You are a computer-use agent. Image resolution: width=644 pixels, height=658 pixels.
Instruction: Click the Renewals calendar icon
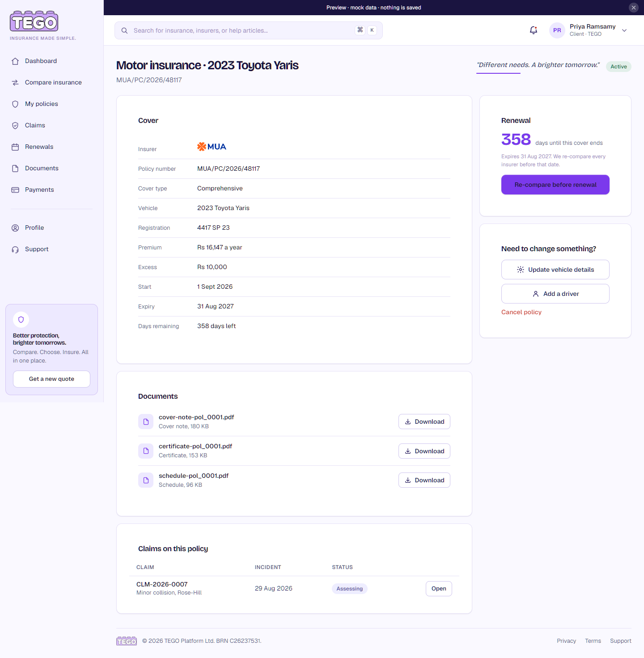click(x=15, y=147)
